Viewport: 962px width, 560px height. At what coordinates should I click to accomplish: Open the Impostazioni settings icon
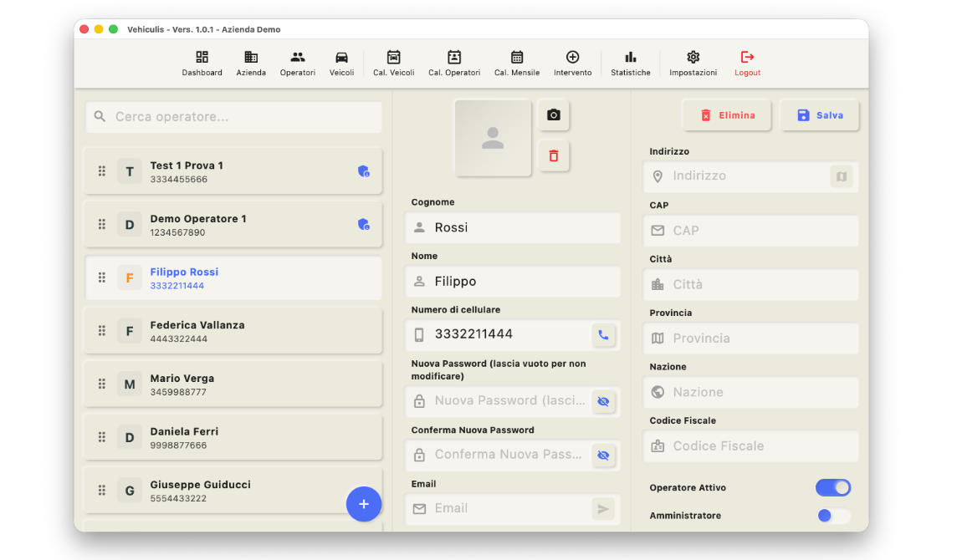[x=693, y=56]
